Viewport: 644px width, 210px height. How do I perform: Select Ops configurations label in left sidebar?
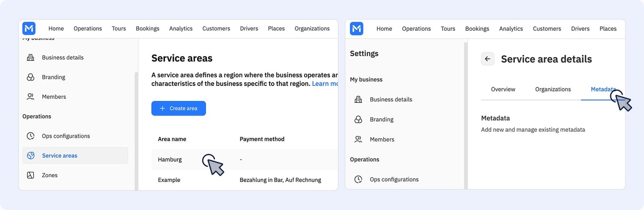pyautogui.click(x=66, y=136)
